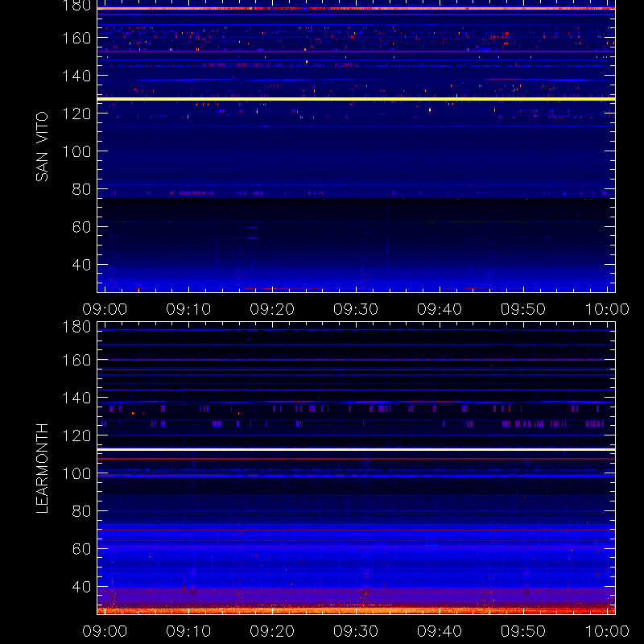Pick the 140 frequency label on San Vito axis
This screenshot has height=644, width=644.
[76, 76]
